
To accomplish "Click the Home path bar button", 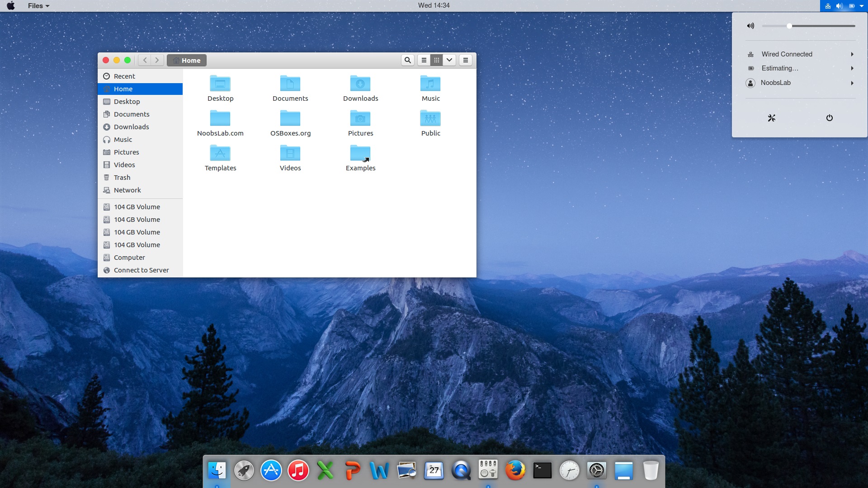I will pos(187,61).
